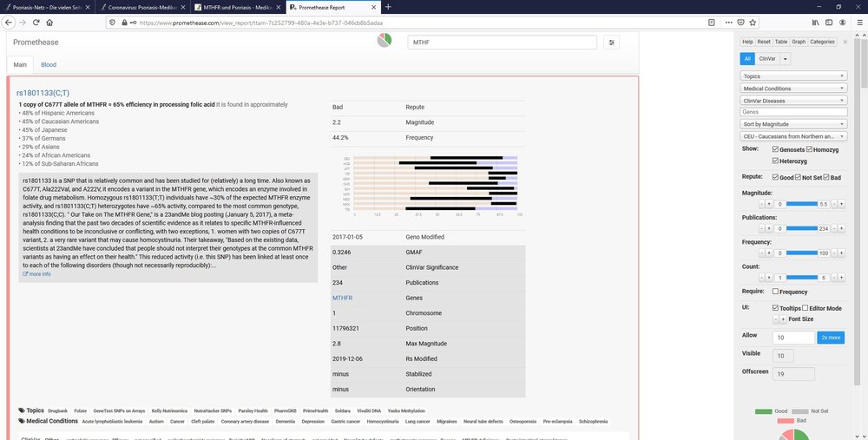
Task: Uncheck the Genosets checkbox
Action: pos(776,149)
